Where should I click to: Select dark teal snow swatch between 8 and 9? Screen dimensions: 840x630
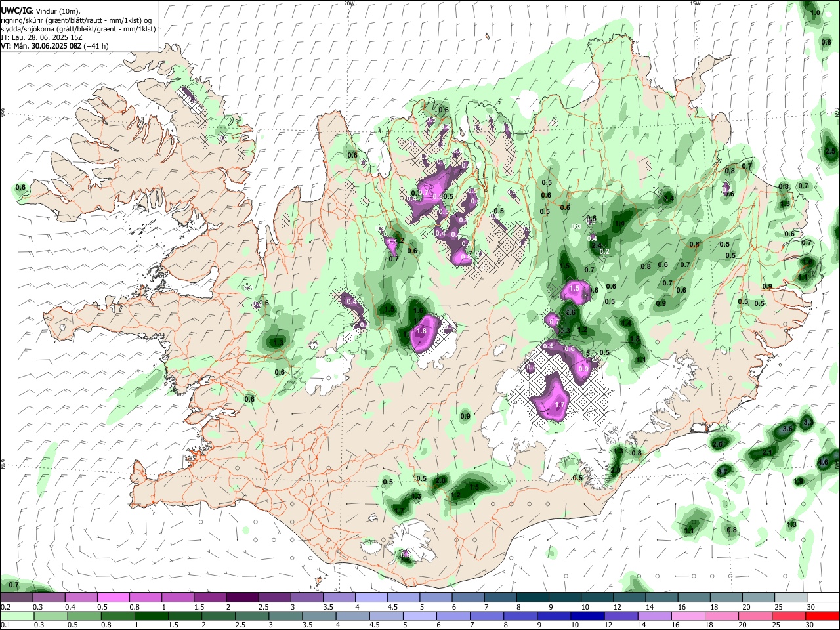(533, 598)
